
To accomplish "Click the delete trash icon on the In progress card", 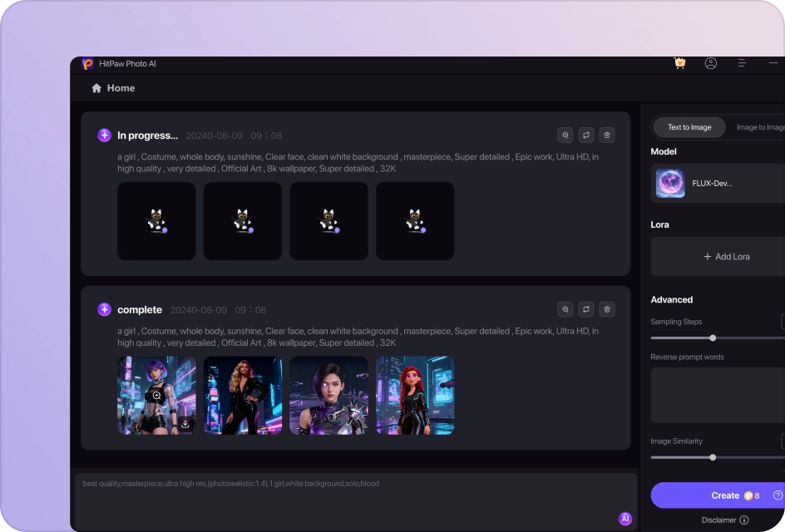I will [x=607, y=135].
